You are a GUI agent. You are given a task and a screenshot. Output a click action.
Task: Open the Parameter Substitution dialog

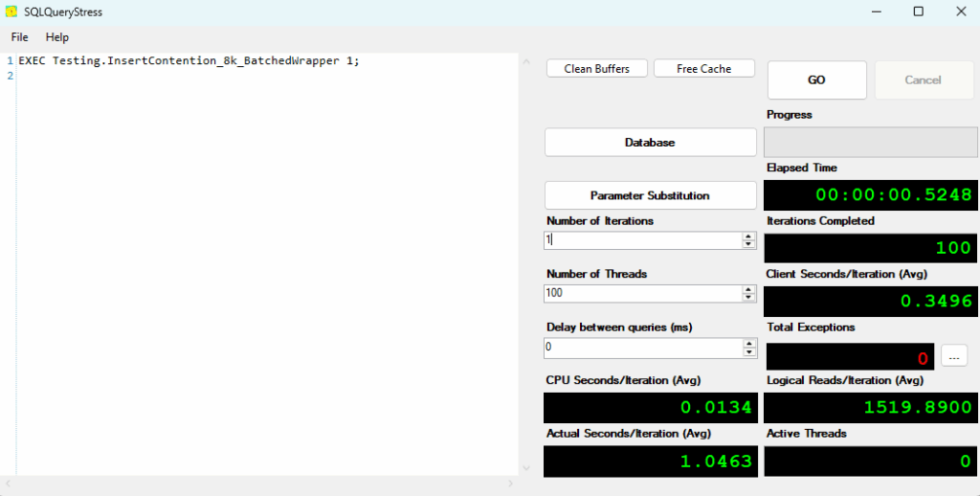click(650, 195)
